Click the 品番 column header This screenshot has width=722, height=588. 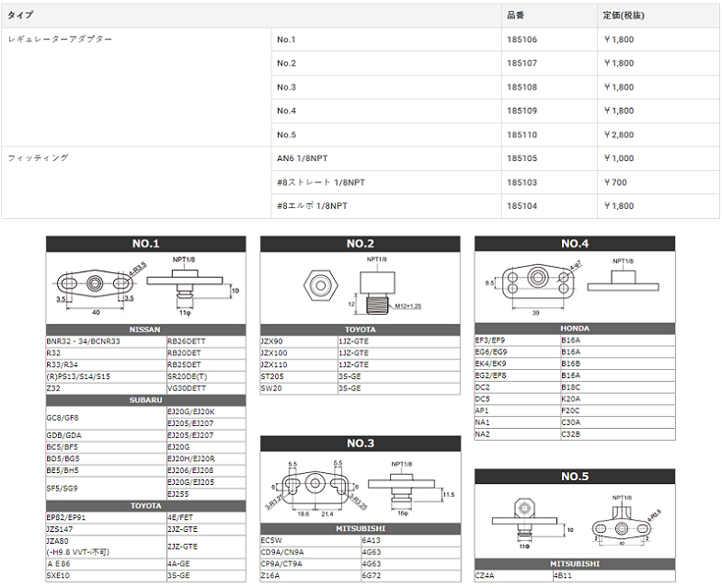(549, 16)
